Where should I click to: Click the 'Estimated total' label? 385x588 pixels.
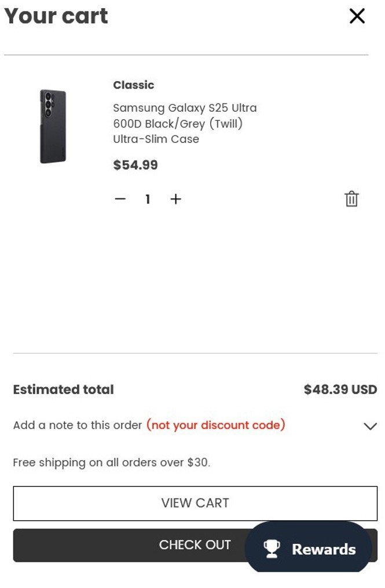pos(64,389)
